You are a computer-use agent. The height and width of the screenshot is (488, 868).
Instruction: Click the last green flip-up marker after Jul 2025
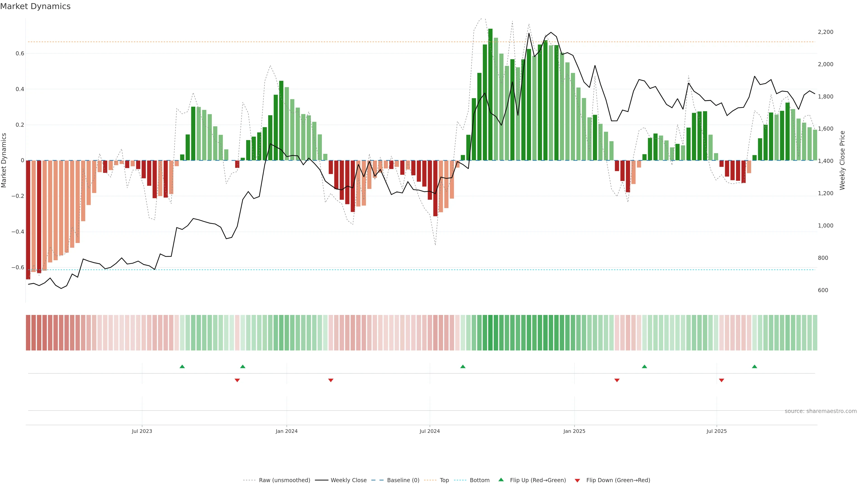[x=755, y=366]
